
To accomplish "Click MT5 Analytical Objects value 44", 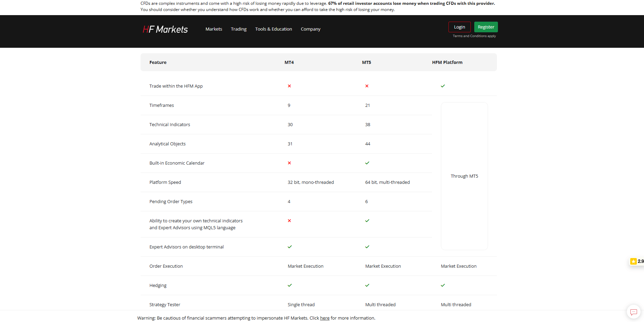I will click(368, 144).
